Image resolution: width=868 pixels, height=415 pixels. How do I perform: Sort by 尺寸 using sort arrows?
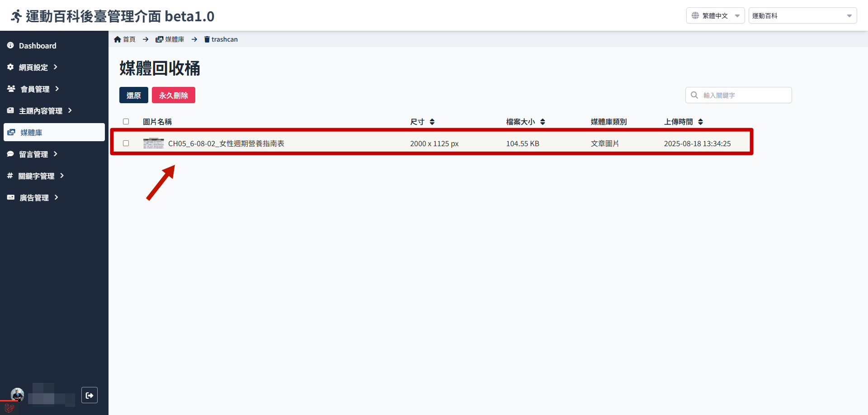pos(432,122)
